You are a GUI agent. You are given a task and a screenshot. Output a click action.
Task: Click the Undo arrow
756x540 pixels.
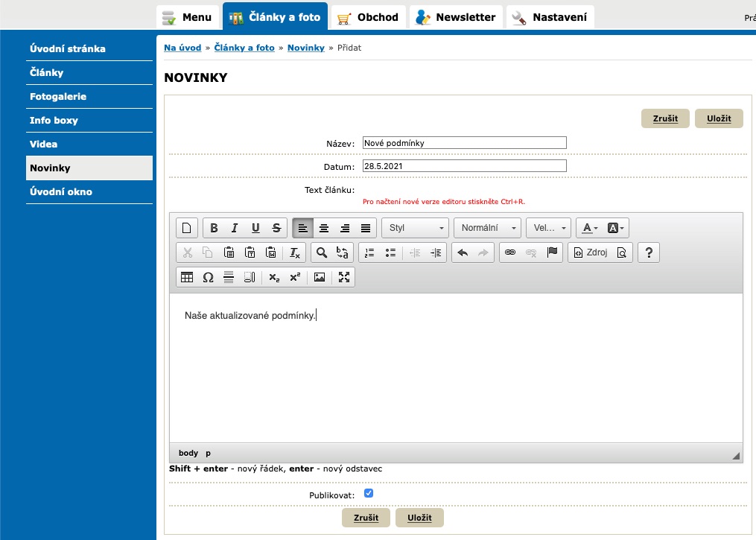point(463,252)
